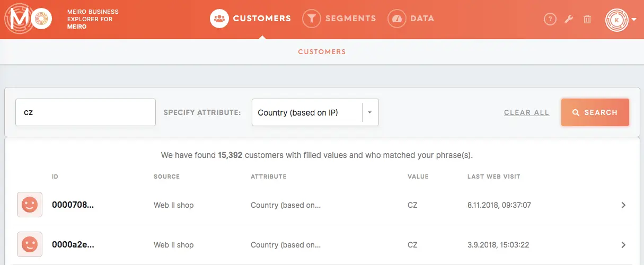Open the Country (based on IP) attribute dropdown

click(x=315, y=112)
